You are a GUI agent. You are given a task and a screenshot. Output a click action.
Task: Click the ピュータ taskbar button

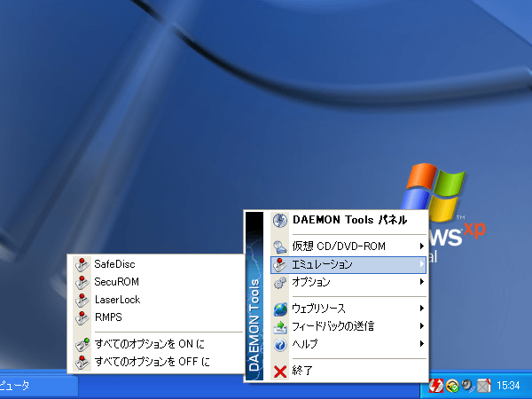click(x=38, y=386)
